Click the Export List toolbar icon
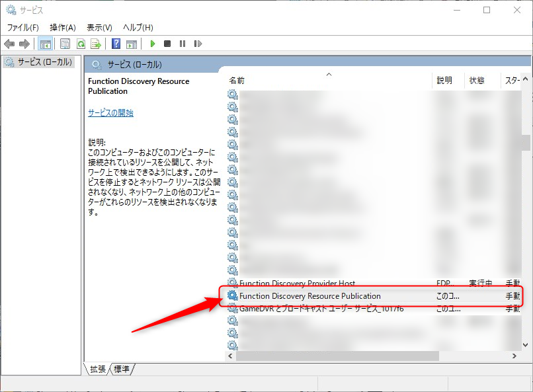The height and width of the screenshot is (392, 533). 97,44
